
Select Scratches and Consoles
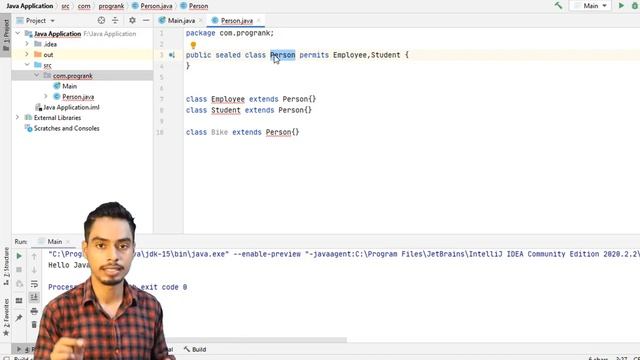(x=67, y=128)
